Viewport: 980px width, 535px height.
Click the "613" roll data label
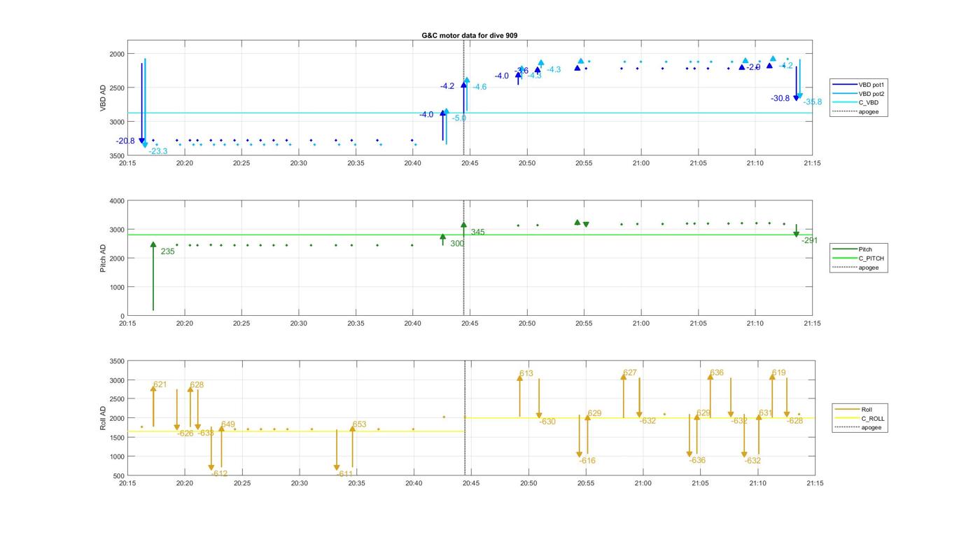point(526,374)
